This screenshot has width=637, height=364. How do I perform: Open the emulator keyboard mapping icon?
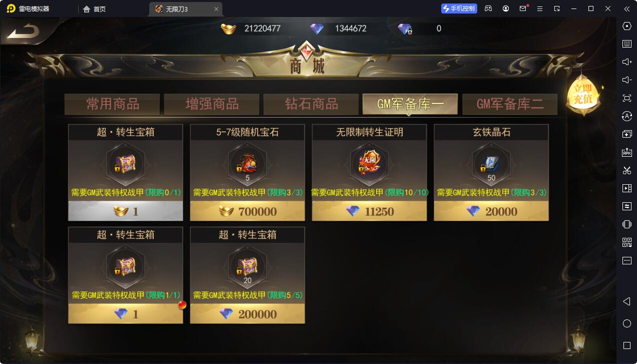pos(626,44)
